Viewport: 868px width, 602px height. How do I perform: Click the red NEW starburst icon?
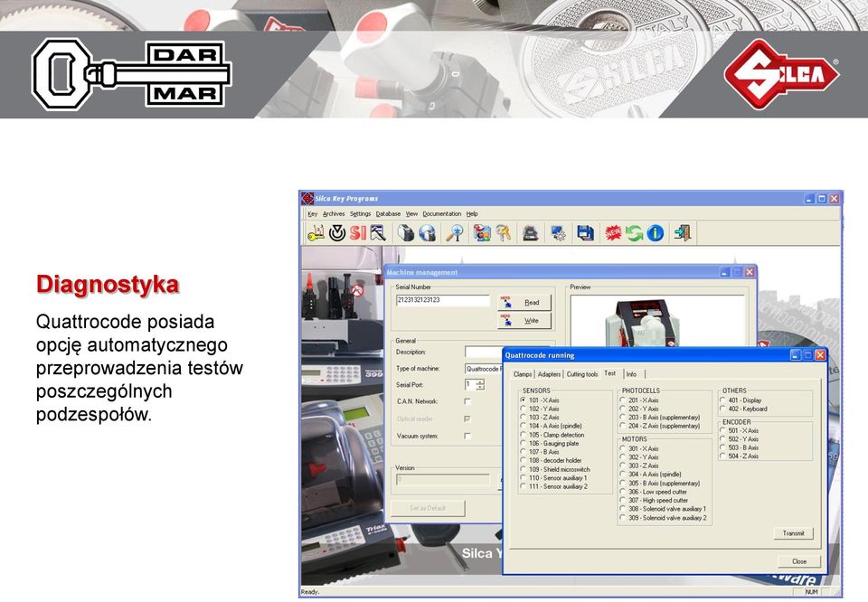[613, 233]
